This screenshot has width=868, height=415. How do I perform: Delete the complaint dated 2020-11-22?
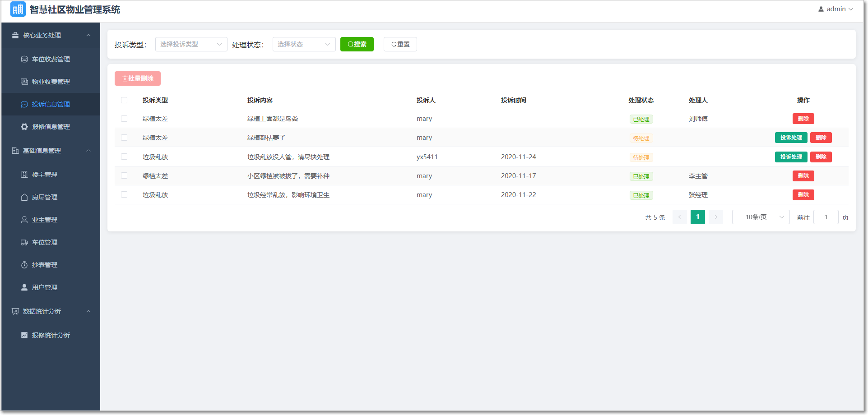[803, 195]
